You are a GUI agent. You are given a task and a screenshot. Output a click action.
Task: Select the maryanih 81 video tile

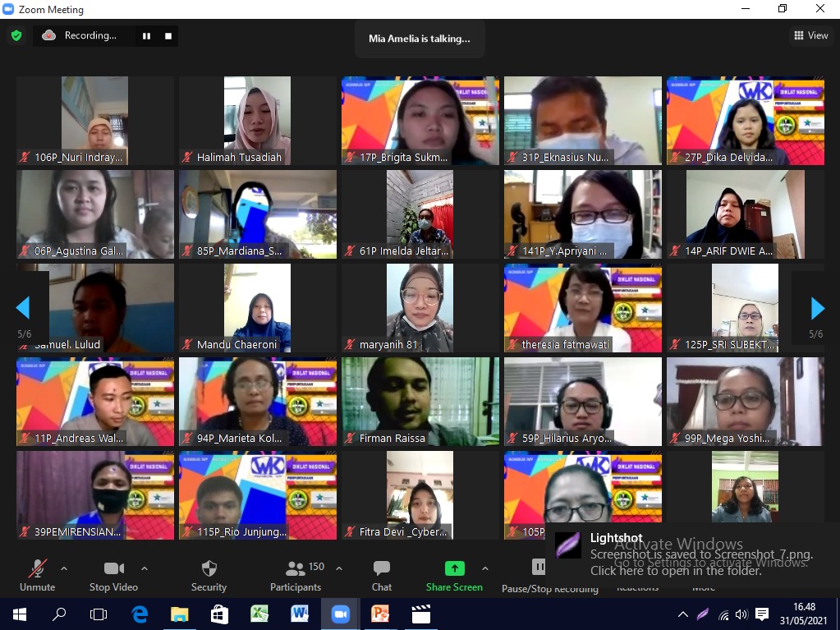420,308
